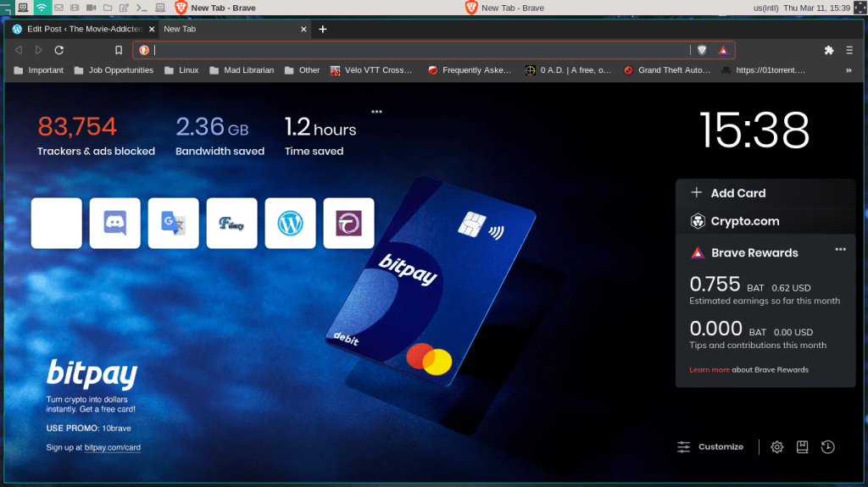Open the Important bookmarks folder
The image size is (868, 487).
point(39,70)
